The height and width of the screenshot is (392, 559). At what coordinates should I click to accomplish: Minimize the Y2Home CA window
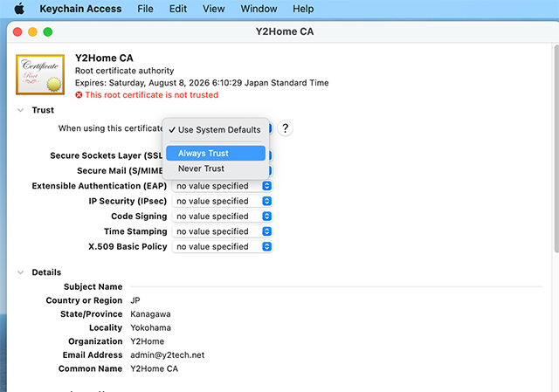[x=32, y=32]
